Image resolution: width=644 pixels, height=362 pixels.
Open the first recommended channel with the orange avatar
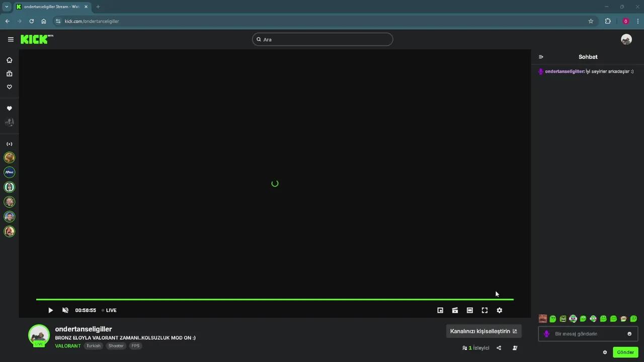pyautogui.click(x=10, y=157)
